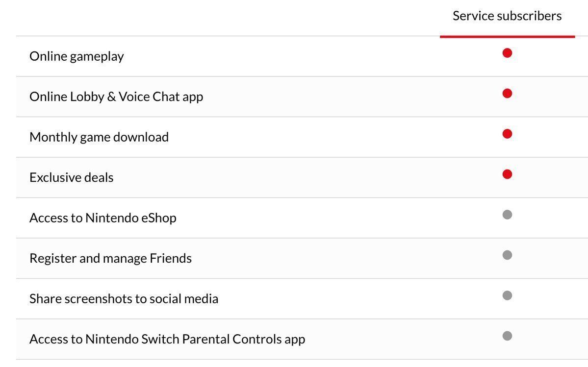The width and height of the screenshot is (588, 367).
Task: Open the Service subscribers column tab
Action: 507,16
